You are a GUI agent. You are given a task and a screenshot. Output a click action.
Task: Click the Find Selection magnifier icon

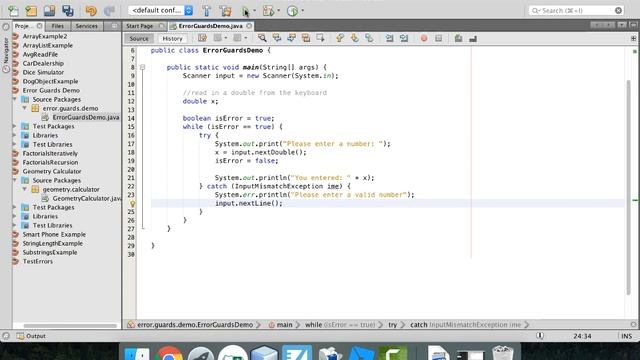[262, 38]
